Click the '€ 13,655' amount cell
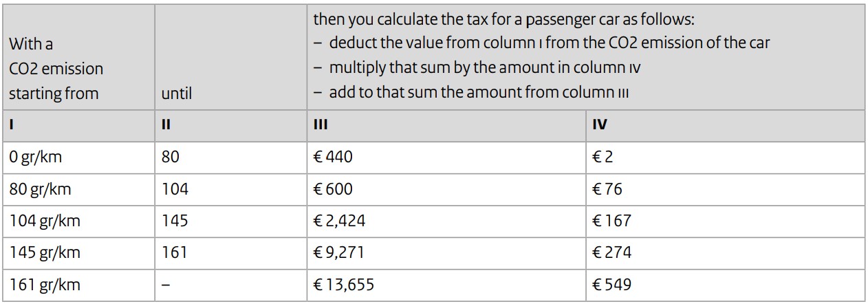The height and width of the screenshot is (304, 868). (x=446, y=284)
